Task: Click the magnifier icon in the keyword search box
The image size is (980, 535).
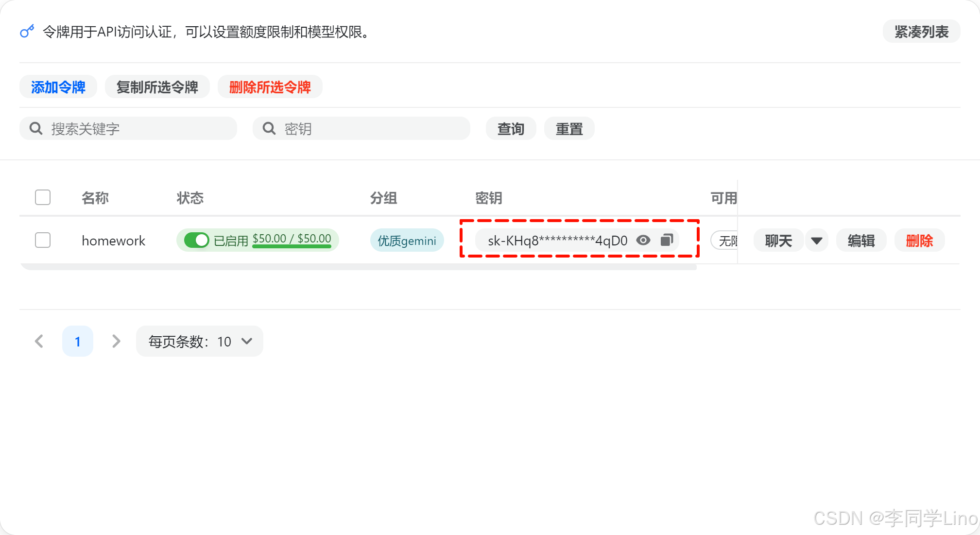Action: point(36,129)
